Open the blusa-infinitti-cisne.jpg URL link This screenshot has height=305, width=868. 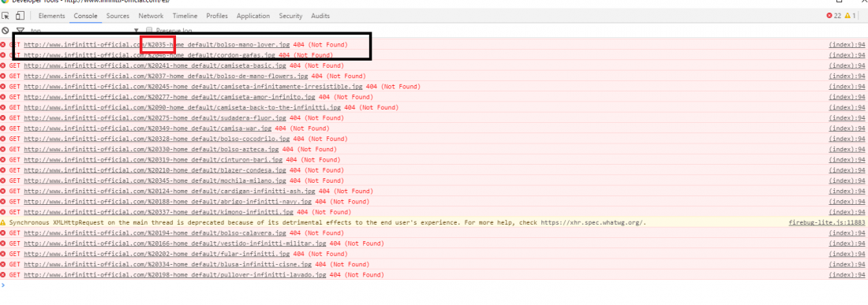[x=168, y=265]
